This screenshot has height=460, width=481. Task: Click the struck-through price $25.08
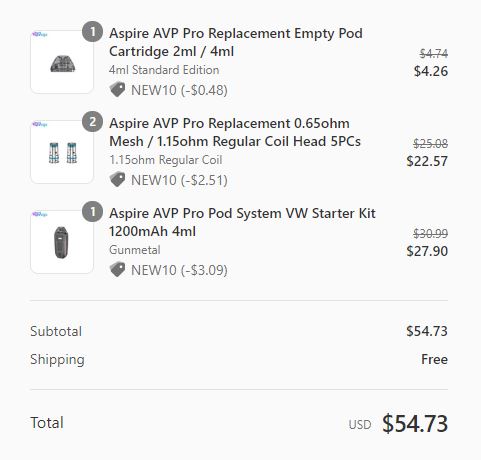pyautogui.click(x=430, y=144)
